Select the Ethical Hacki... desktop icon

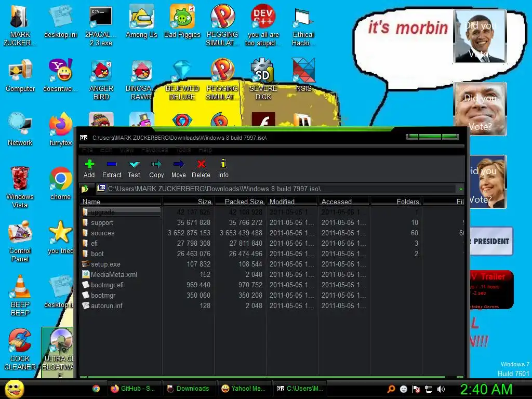click(x=303, y=26)
